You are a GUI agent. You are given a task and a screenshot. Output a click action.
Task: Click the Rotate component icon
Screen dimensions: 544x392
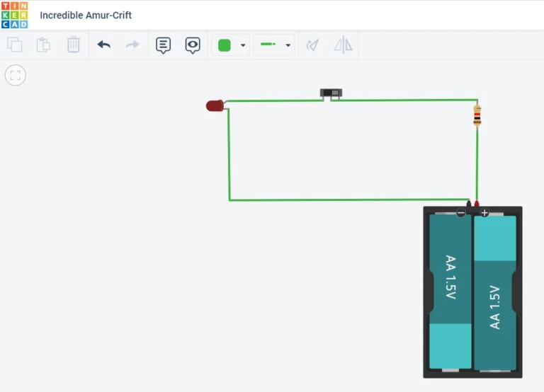click(312, 45)
